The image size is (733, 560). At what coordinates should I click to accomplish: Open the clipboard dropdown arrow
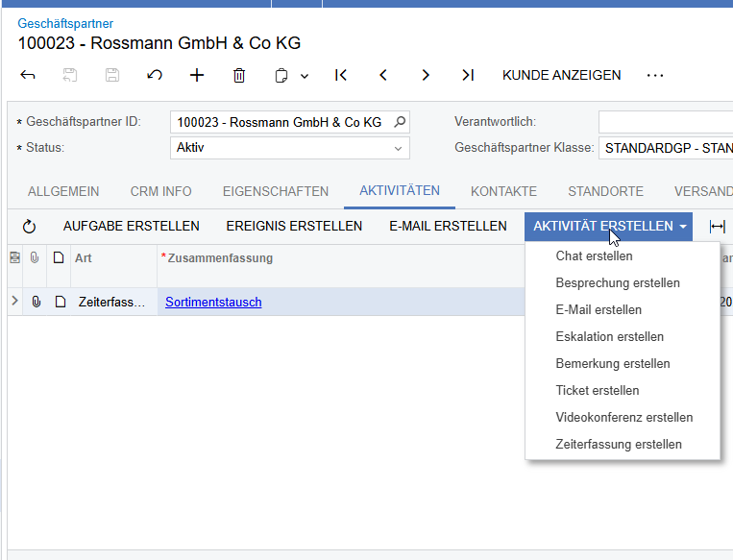click(305, 76)
